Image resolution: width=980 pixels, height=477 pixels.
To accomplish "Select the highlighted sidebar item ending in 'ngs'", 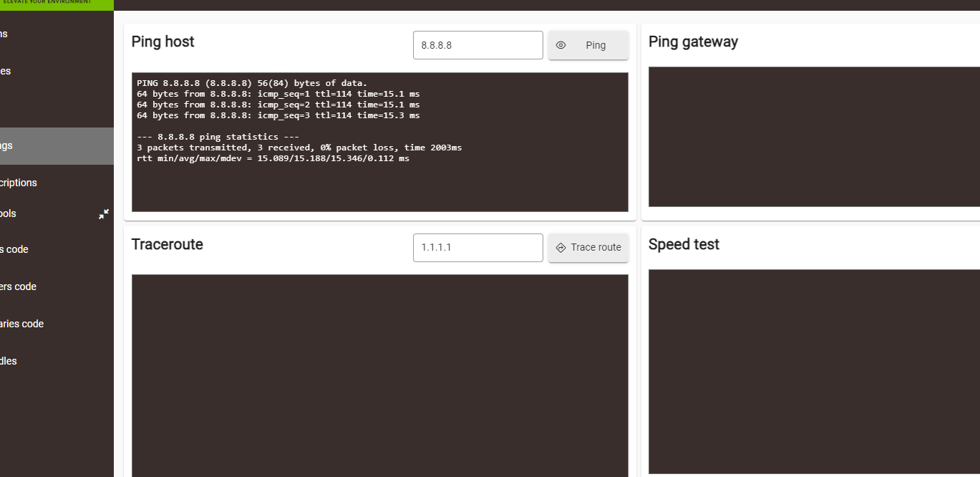I will pyautogui.click(x=57, y=146).
